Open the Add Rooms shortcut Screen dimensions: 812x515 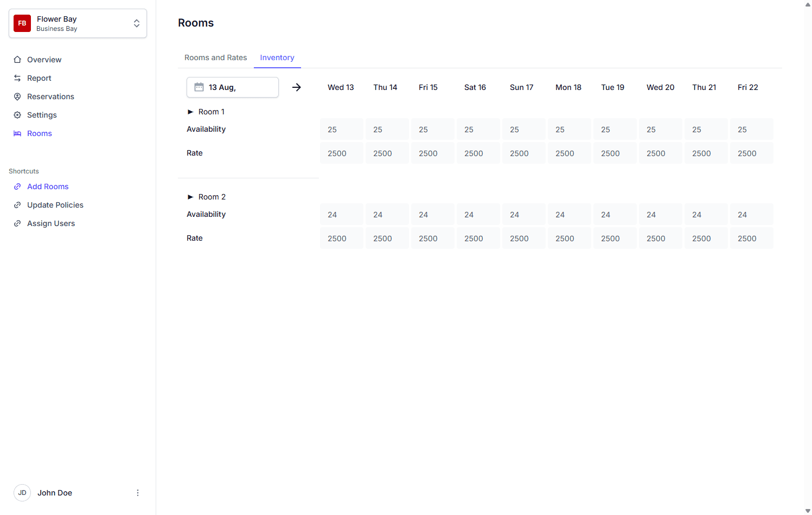tap(48, 186)
